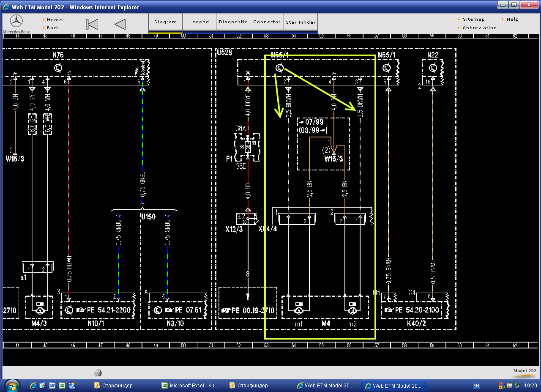Select the N76 component label
The height and width of the screenshot is (392, 541).
point(58,55)
